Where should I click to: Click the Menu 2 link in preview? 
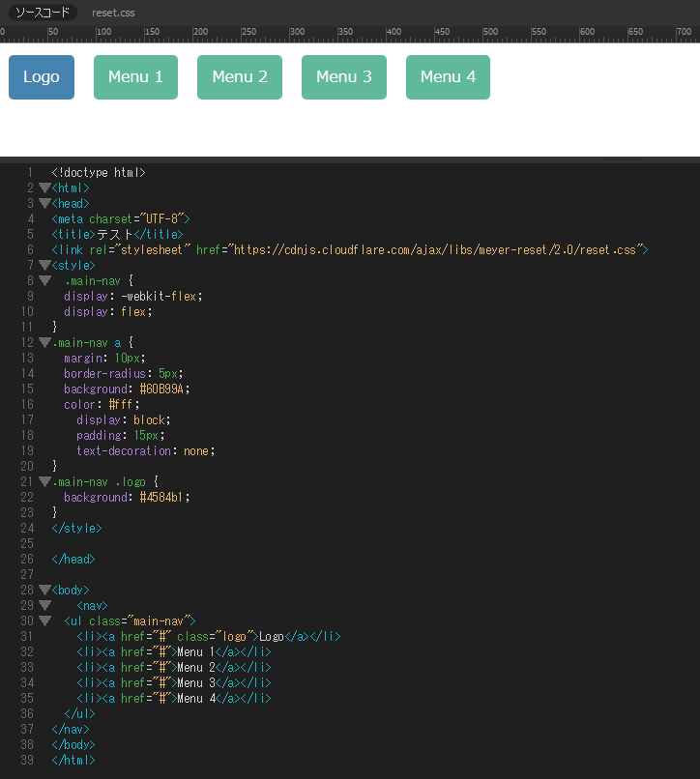(x=240, y=77)
